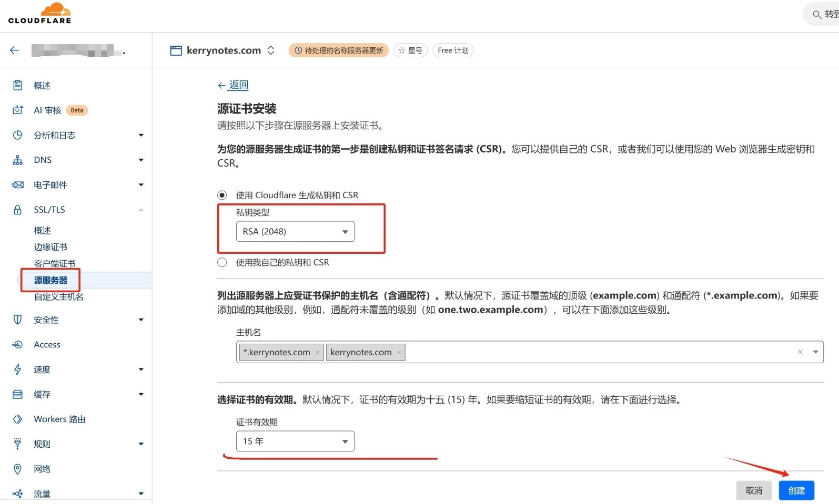
Task: Open the Access sidebar item
Action: tap(47, 345)
